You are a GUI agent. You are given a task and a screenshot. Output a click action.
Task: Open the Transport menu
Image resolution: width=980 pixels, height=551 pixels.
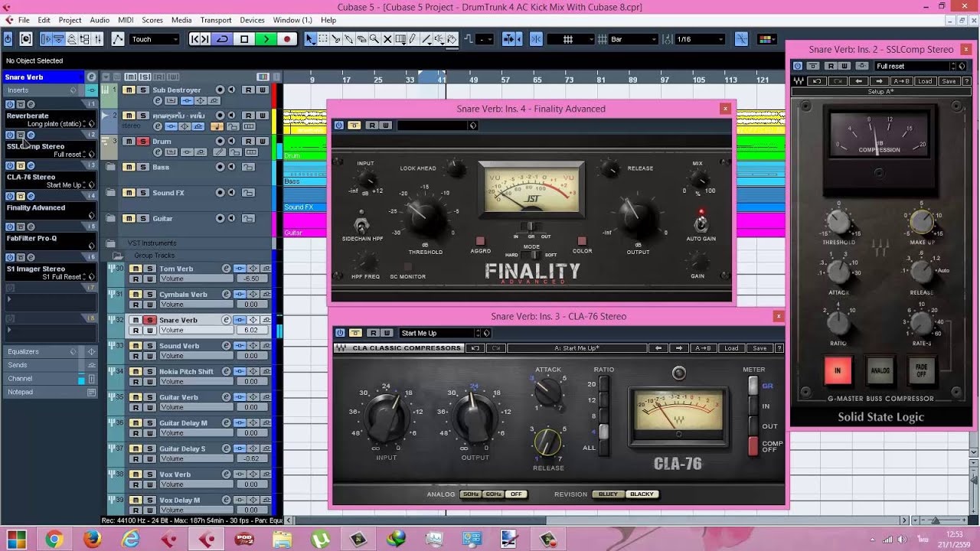[x=216, y=20]
